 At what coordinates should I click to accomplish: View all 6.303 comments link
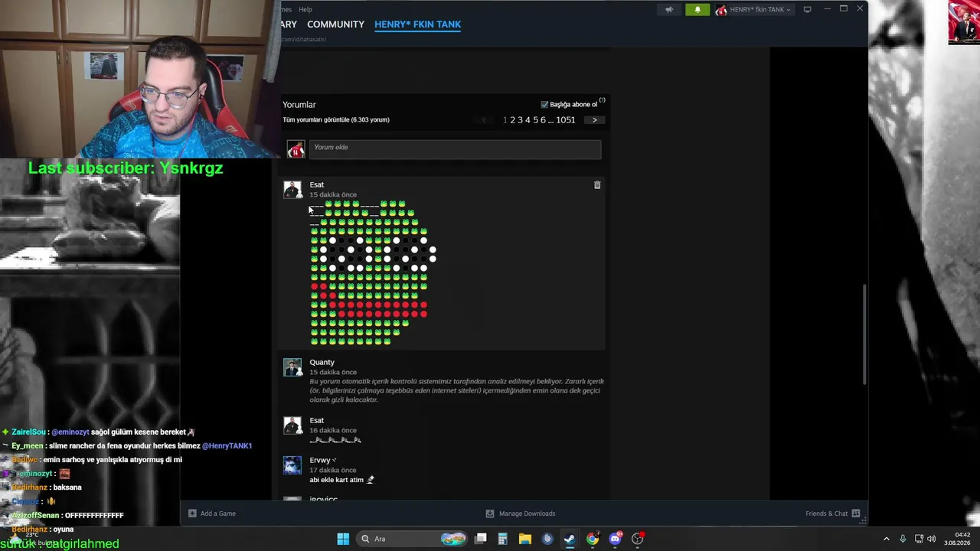point(336,120)
